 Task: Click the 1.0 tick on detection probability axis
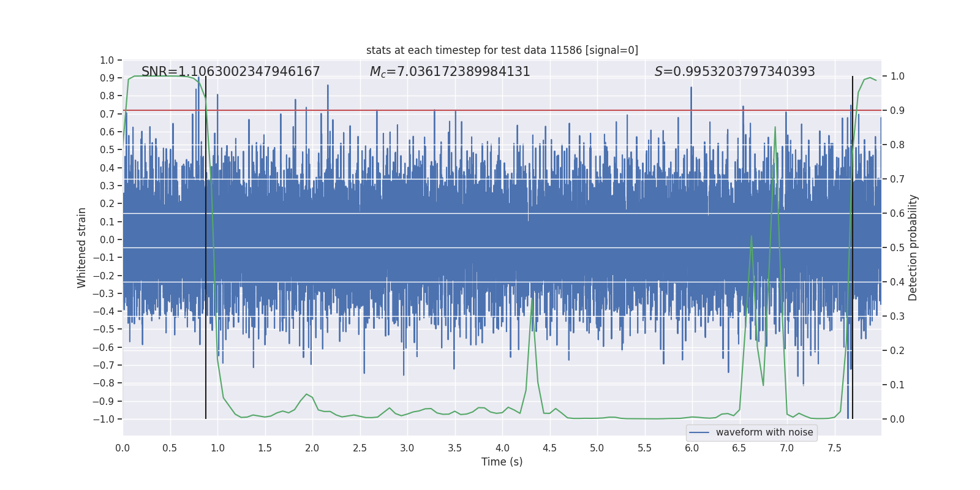(897, 77)
